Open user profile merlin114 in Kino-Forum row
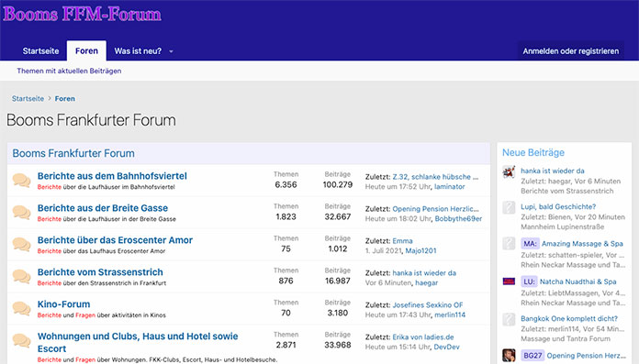 pyautogui.click(x=450, y=314)
